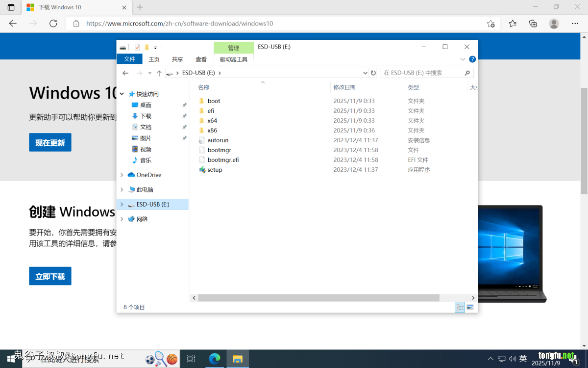This screenshot has width=588, height=368.
Task: Click the refresh icon beside the address bar
Action: [x=373, y=73]
